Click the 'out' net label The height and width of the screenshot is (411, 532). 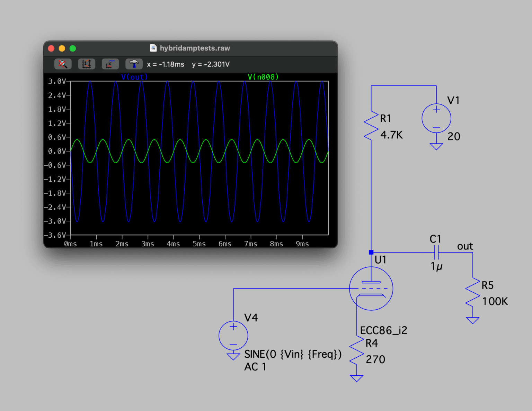(x=465, y=246)
